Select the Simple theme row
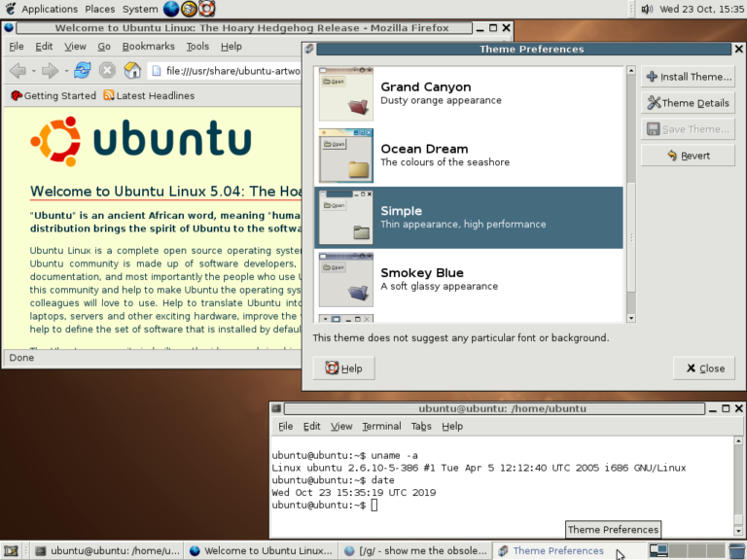Screen dimensions: 747x560 click(x=468, y=218)
